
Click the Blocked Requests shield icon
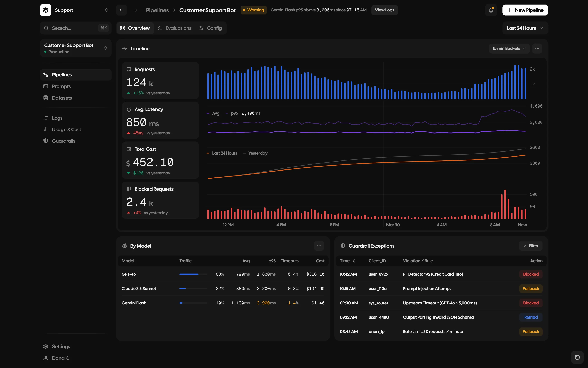129,189
